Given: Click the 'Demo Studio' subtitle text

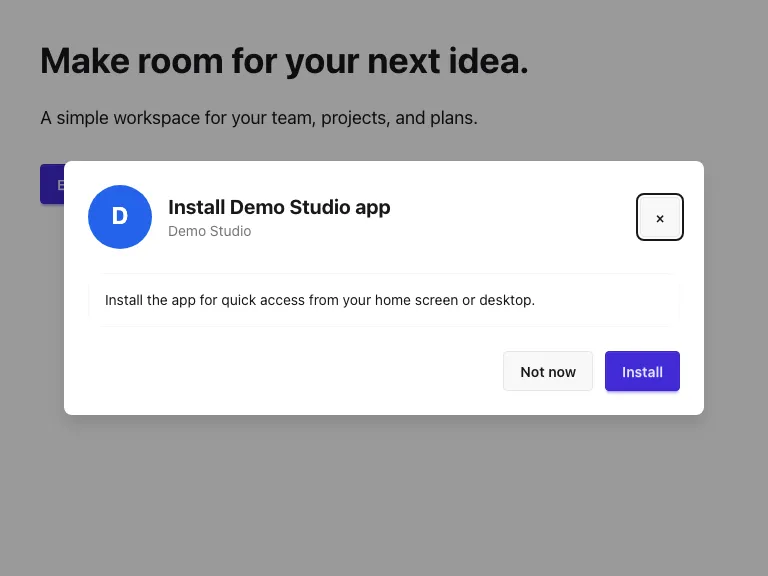Looking at the screenshot, I should click(x=210, y=231).
